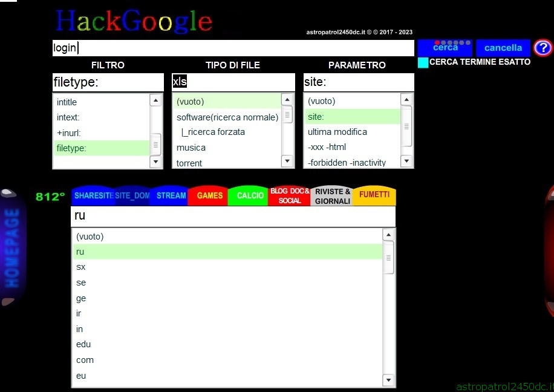The height and width of the screenshot is (392, 554).
Task: Switch to RIVISTE & GIORNALI tab
Action: point(332,195)
